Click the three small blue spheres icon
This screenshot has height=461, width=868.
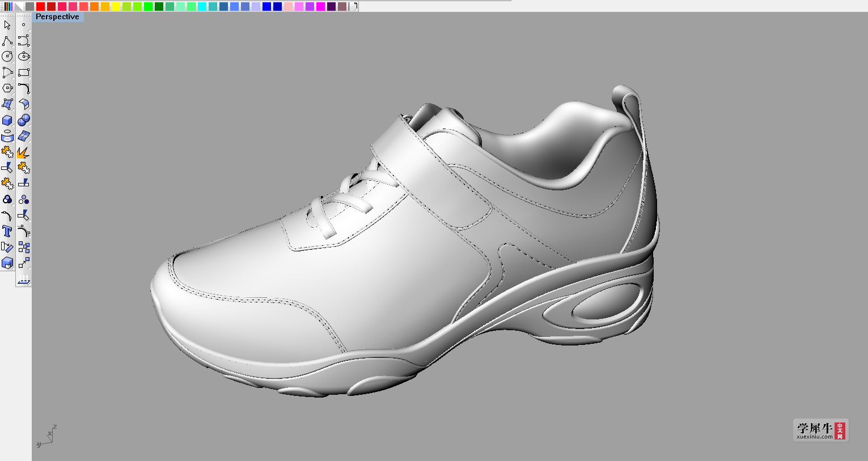click(23, 199)
